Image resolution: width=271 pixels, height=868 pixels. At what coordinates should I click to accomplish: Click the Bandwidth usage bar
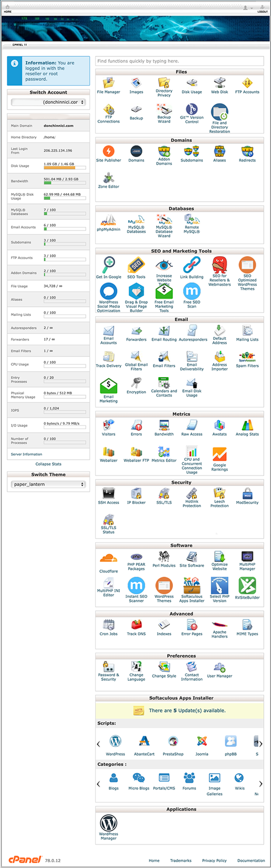tap(65, 183)
